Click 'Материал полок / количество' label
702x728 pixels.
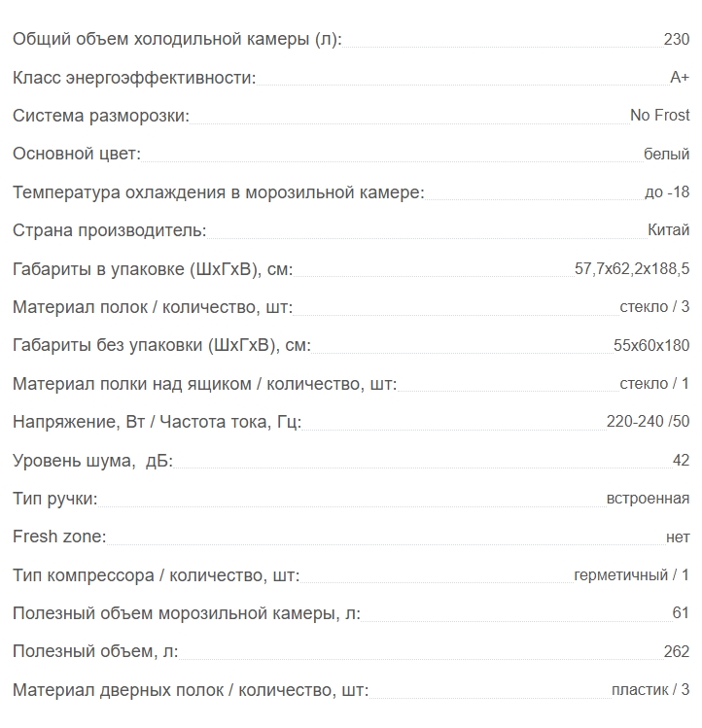point(153,307)
